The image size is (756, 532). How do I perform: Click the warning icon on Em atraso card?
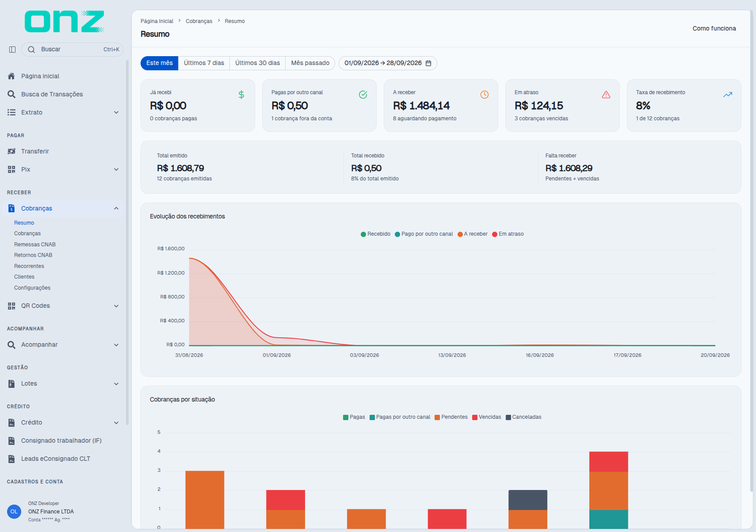point(606,95)
